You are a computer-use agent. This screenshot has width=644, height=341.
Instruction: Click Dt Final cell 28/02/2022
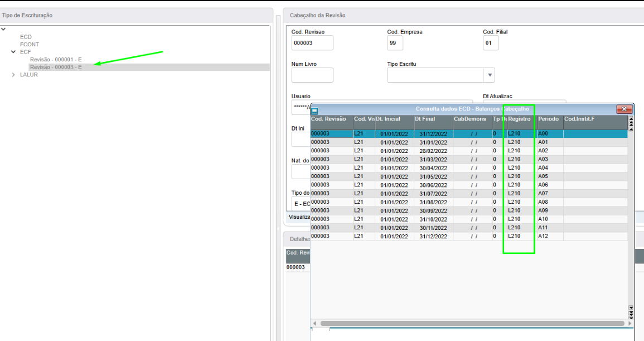click(x=433, y=151)
